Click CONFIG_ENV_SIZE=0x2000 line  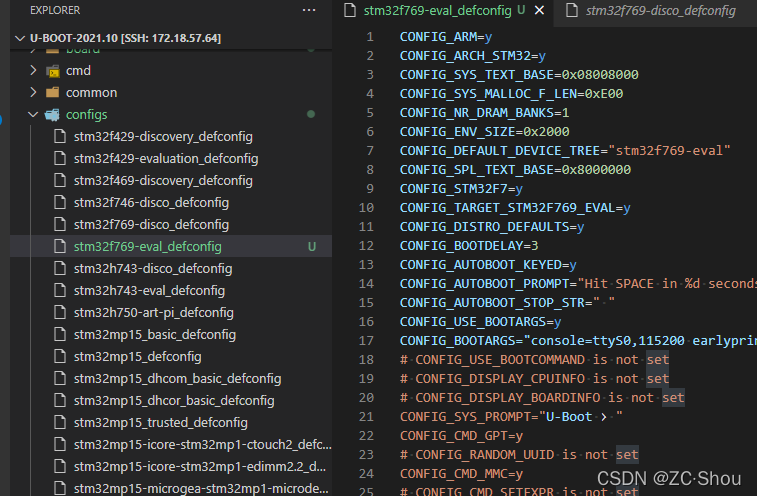pyautogui.click(x=484, y=132)
